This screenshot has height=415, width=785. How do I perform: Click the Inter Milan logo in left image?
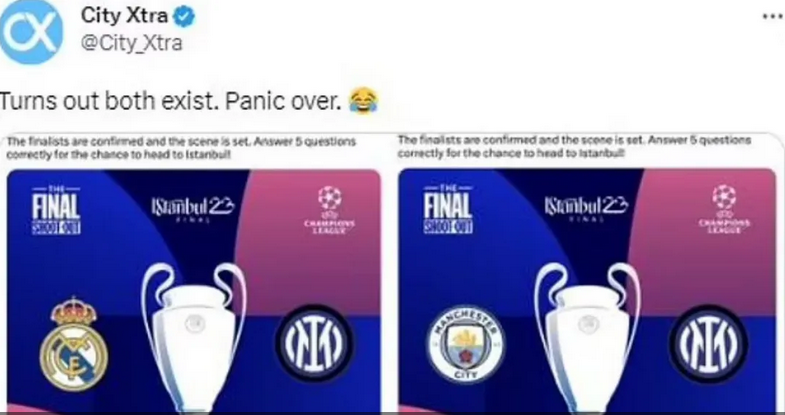click(315, 344)
